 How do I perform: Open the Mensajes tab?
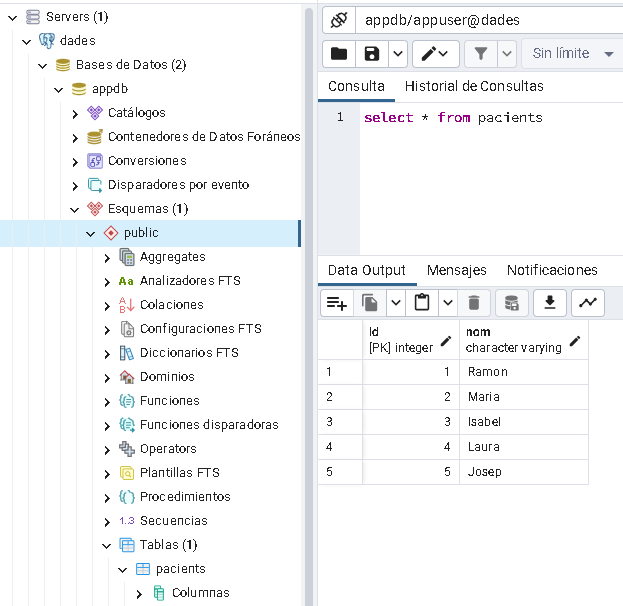pyautogui.click(x=456, y=270)
